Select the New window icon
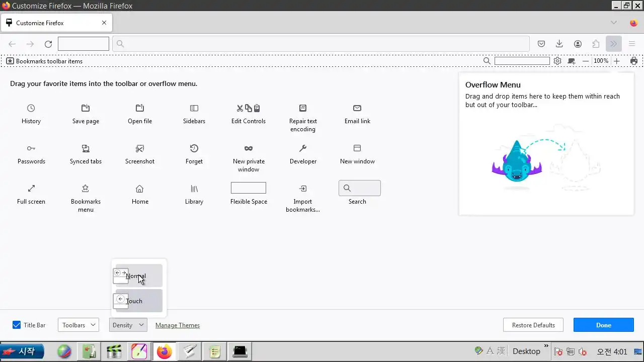The height and width of the screenshot is (362, 644). (x=357, y=148)
